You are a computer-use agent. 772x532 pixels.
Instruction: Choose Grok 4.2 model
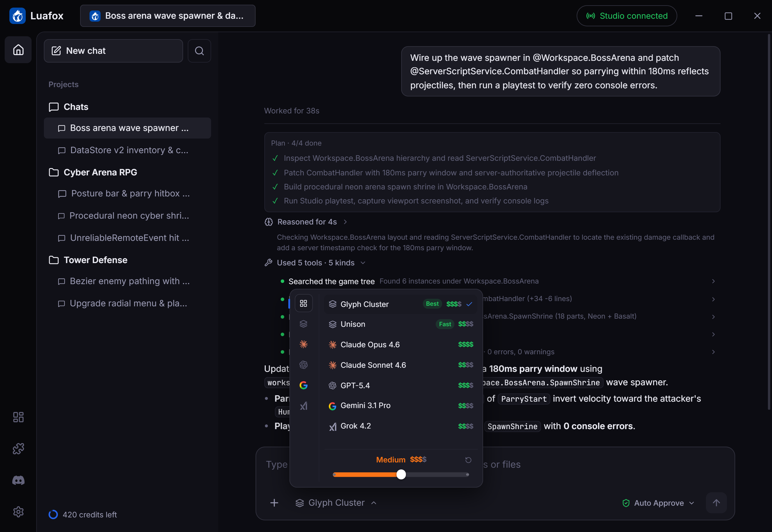(x=400, y=426)
